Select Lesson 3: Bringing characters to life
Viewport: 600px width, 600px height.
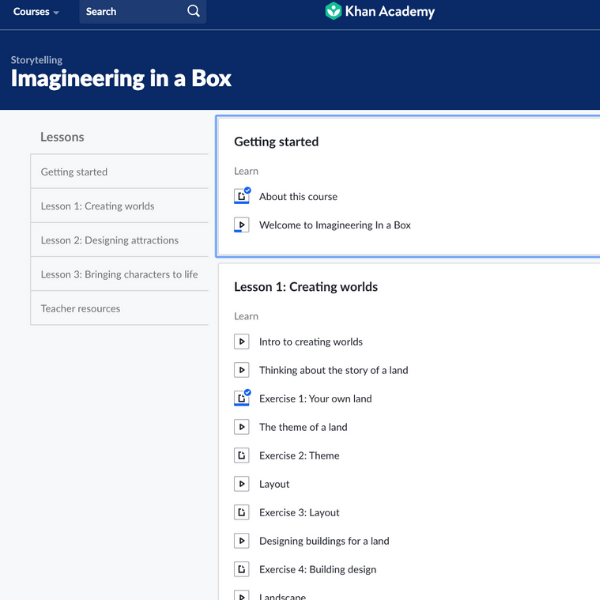click(x=119, y=274)
